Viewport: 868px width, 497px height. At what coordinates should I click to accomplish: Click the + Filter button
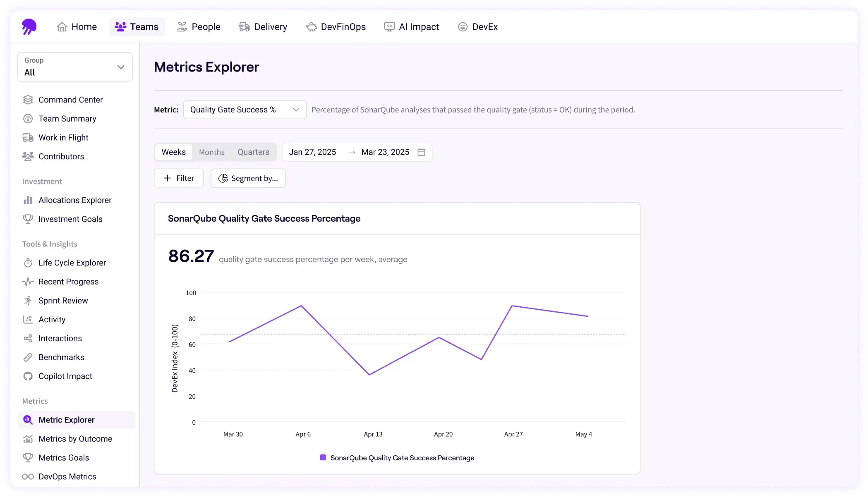tap(179, 178)
